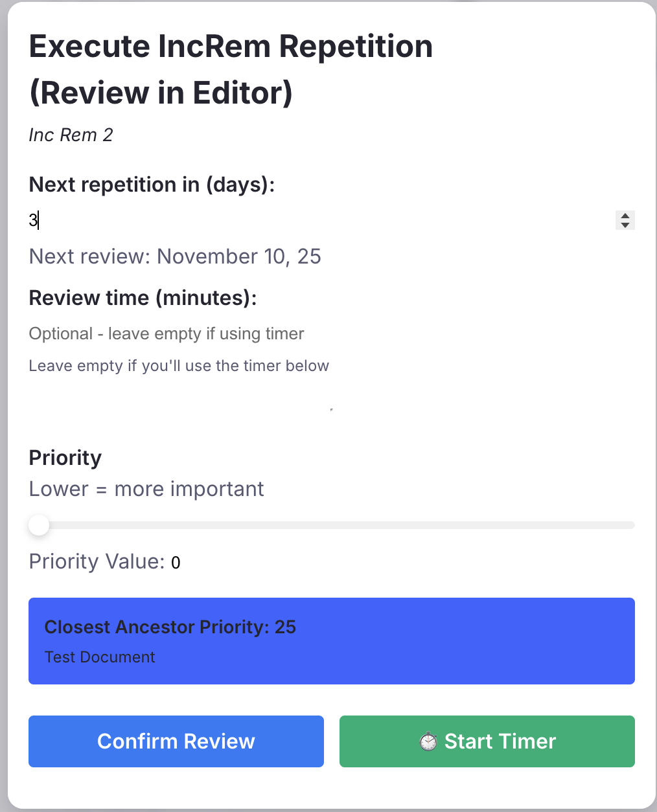Image resolution: width=657 pixels, height=812 pixels.
Task: Increase repetition days with the up arrow
Action: coord(625,216)
